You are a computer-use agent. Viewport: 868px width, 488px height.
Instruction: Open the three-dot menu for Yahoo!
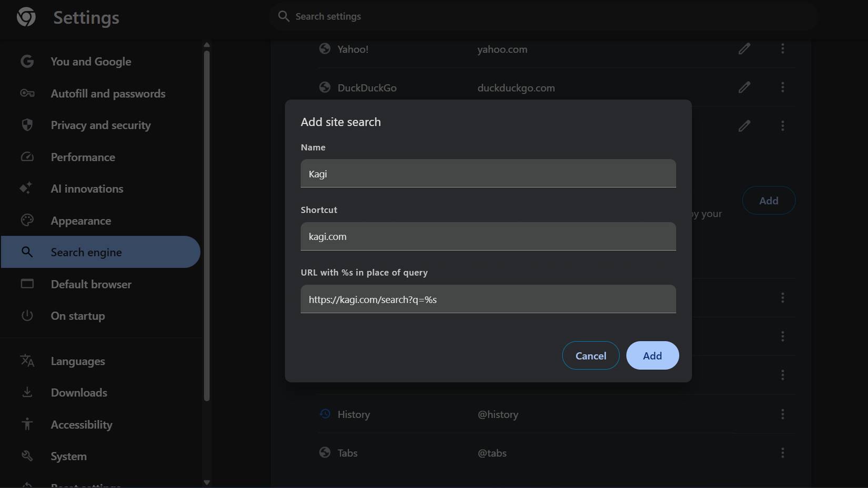(783, 49)
